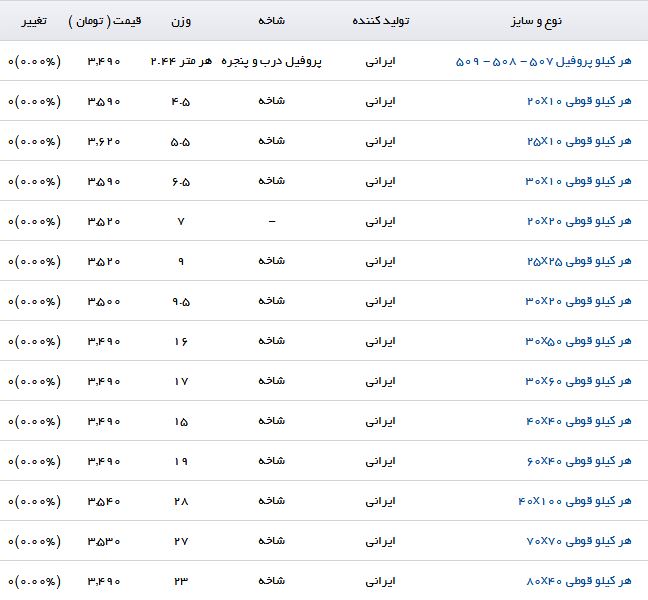Select the پروفیل درب و پنجره cell
Viewport: 648px width, 600px height.
click(272, 62)
